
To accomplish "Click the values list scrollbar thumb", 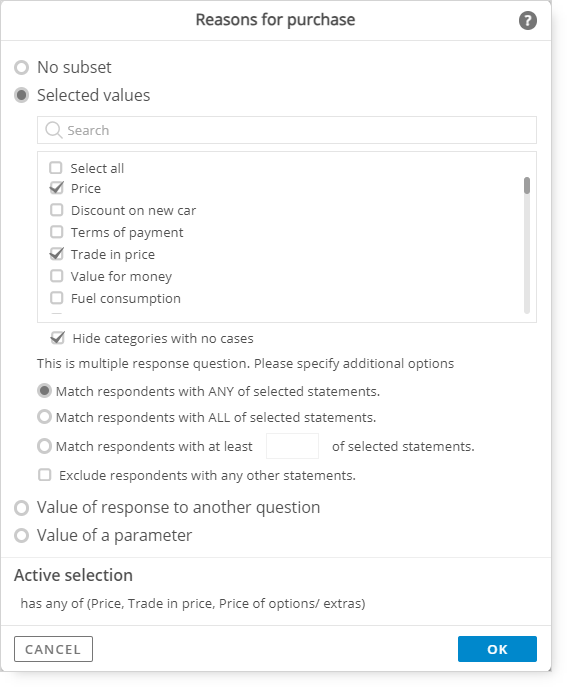I will pos(527,185).
